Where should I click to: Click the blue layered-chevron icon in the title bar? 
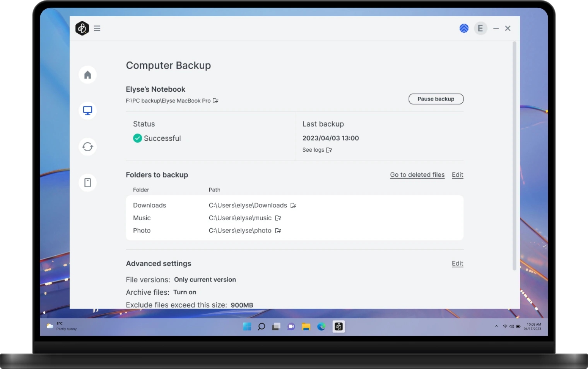click(464, 28)
